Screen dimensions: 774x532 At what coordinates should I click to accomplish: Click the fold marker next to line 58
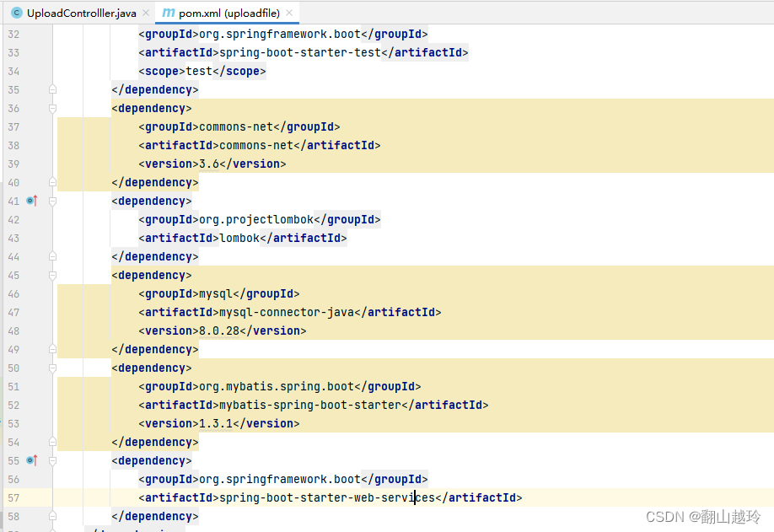[52, 516]
